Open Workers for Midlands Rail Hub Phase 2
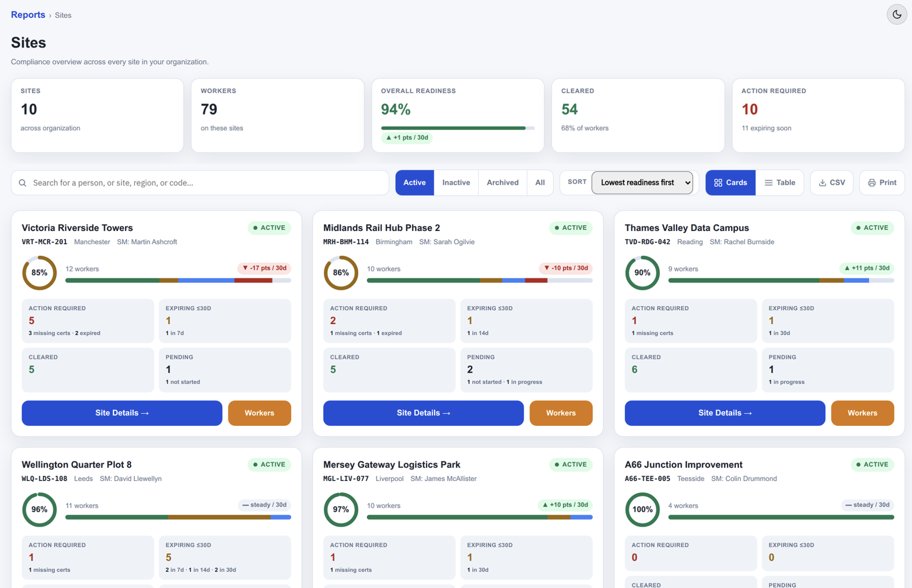The height and width of the screenshot is (588, 912). point(561,413)
